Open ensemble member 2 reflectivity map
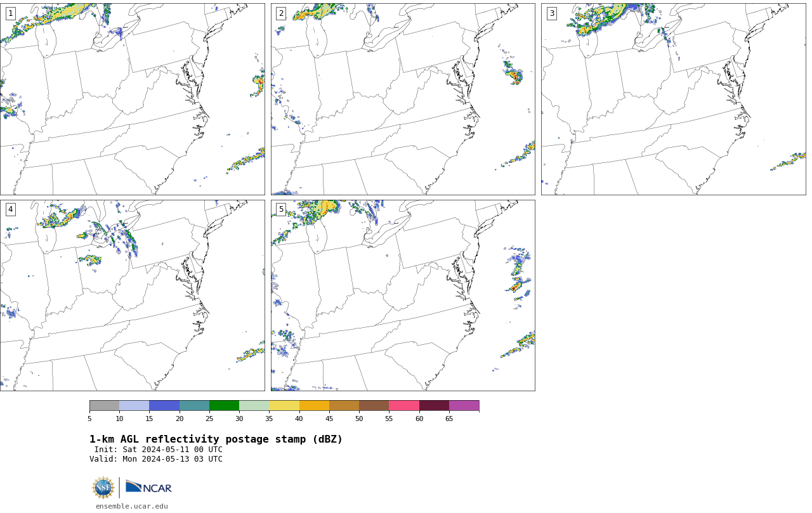Image resolution: width=812 pixels, height=513 pixels. (403, 99)
